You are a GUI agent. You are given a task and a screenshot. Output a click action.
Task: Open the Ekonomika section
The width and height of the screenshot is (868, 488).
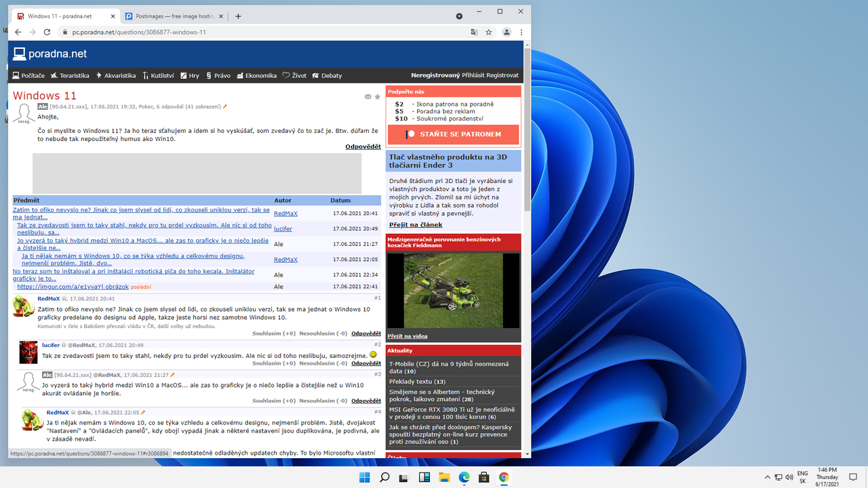[256, 75]
